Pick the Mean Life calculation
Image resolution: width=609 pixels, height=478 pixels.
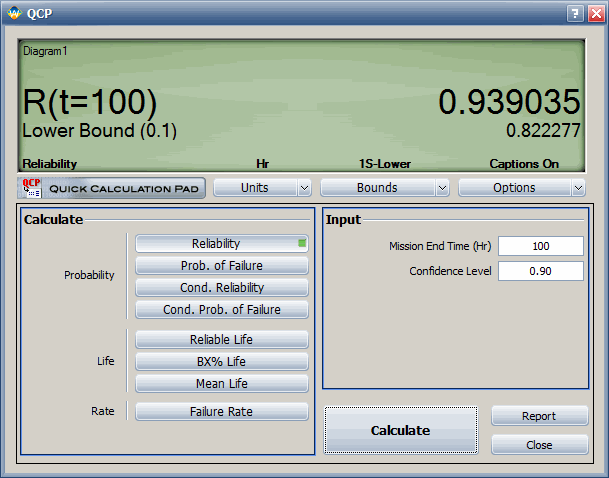click(221, 383)
